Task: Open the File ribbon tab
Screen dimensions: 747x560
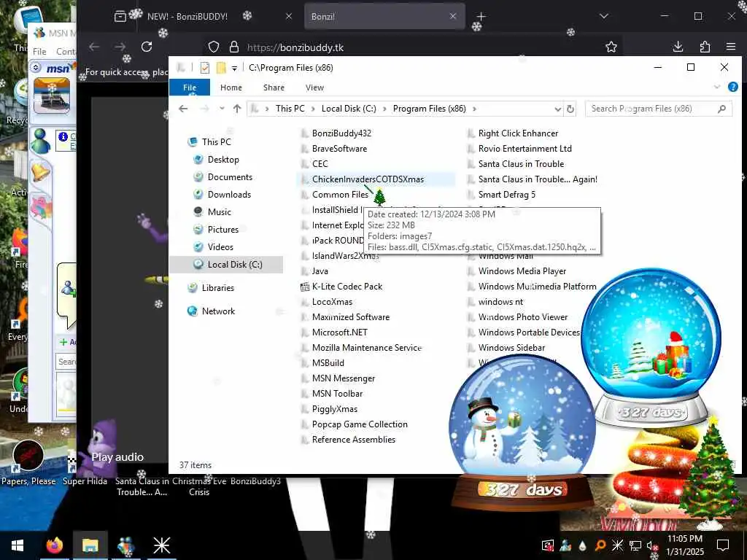Action: [190, 87]
